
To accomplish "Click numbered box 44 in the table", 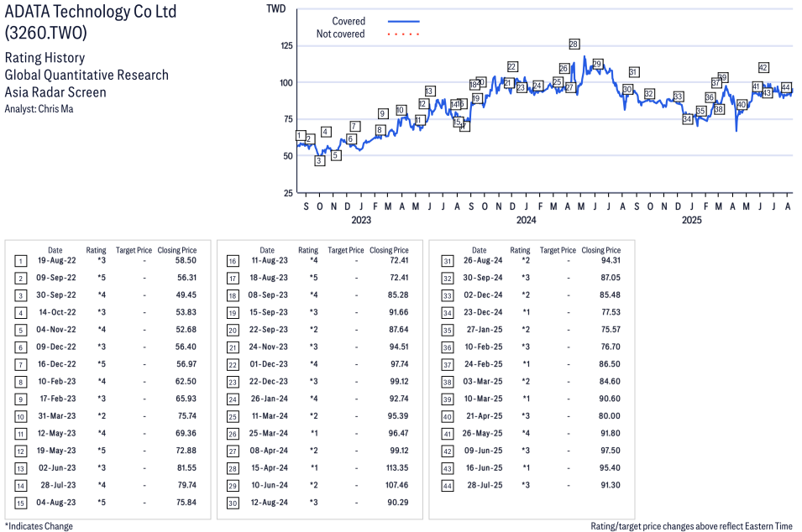I will pos(448,486).
